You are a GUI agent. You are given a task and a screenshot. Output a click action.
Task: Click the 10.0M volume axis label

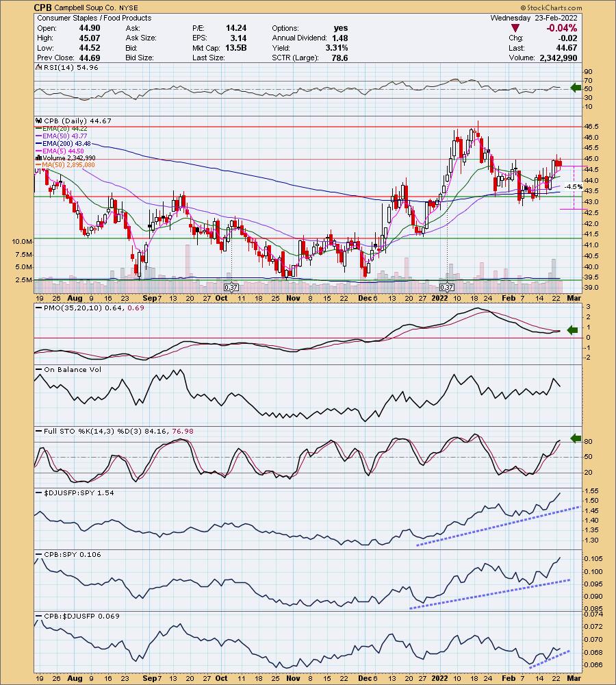[22, 242]
